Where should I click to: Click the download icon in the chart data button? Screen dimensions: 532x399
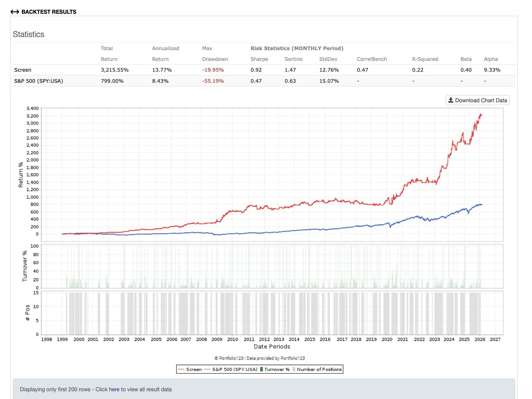click(x=451, y=100)
